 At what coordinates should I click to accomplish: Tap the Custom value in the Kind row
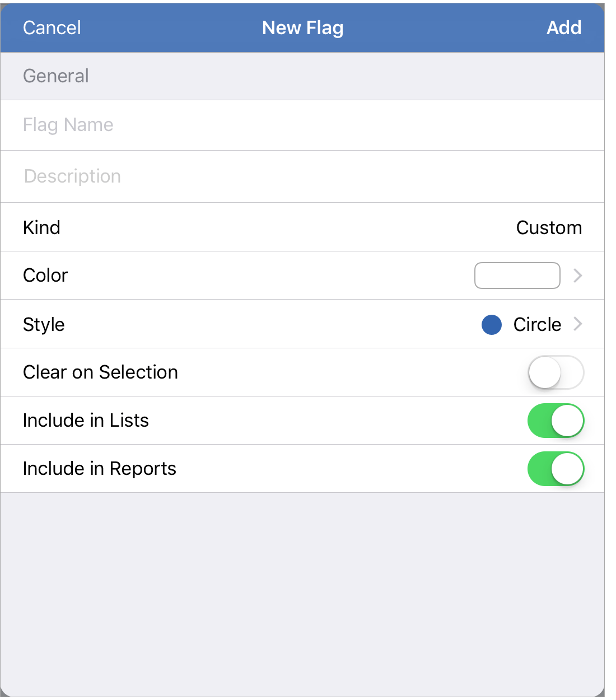coord(549,227)
